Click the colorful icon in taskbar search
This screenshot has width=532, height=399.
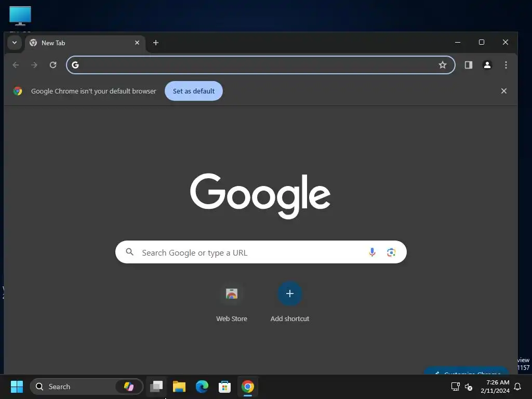coord(129,387)
